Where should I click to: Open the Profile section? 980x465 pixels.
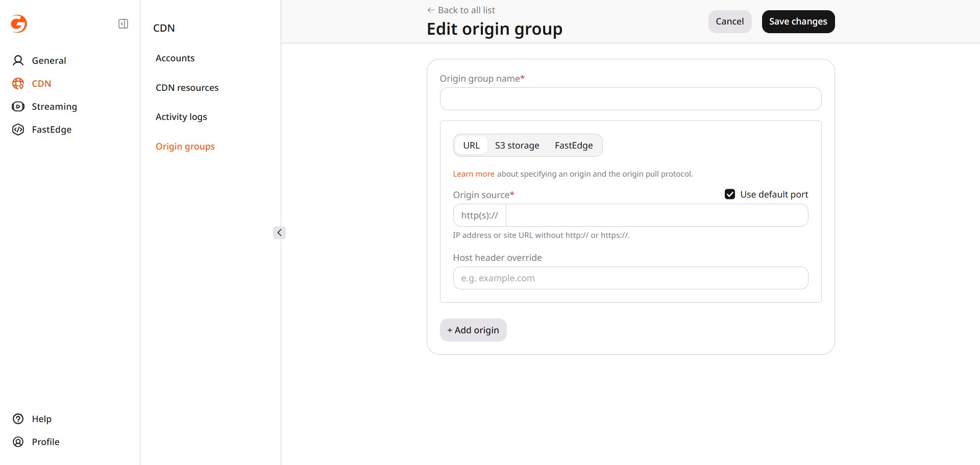[x=45, y=442]
